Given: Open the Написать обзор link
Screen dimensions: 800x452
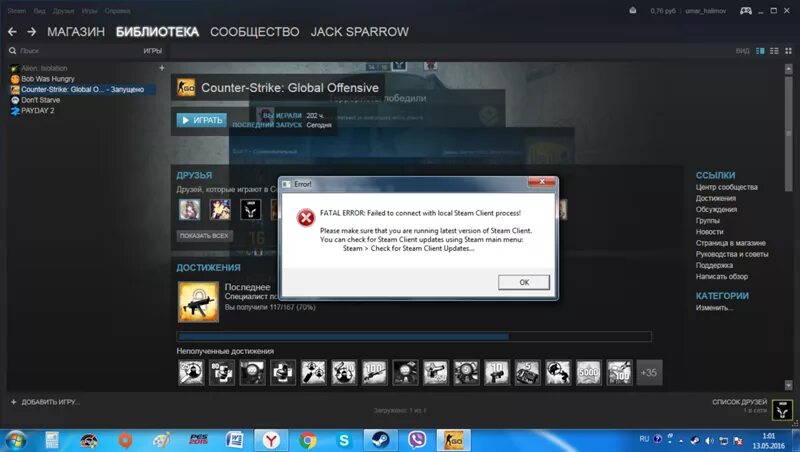Looking at the screenshot, I should tap(721, 277).
